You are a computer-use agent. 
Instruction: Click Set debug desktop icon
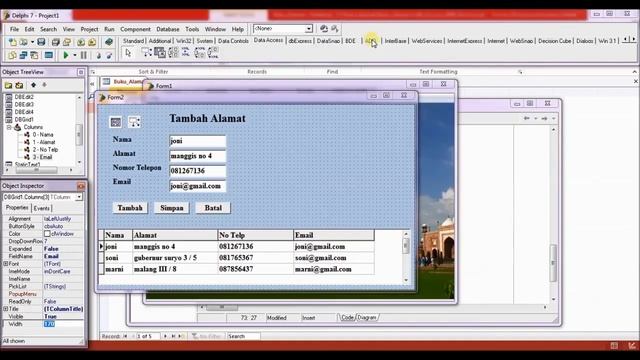click(x=335, y=29)
